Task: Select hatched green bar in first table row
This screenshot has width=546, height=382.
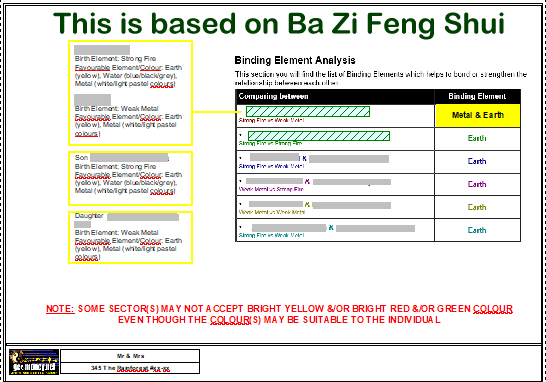Action: click(x=308, y=111)
